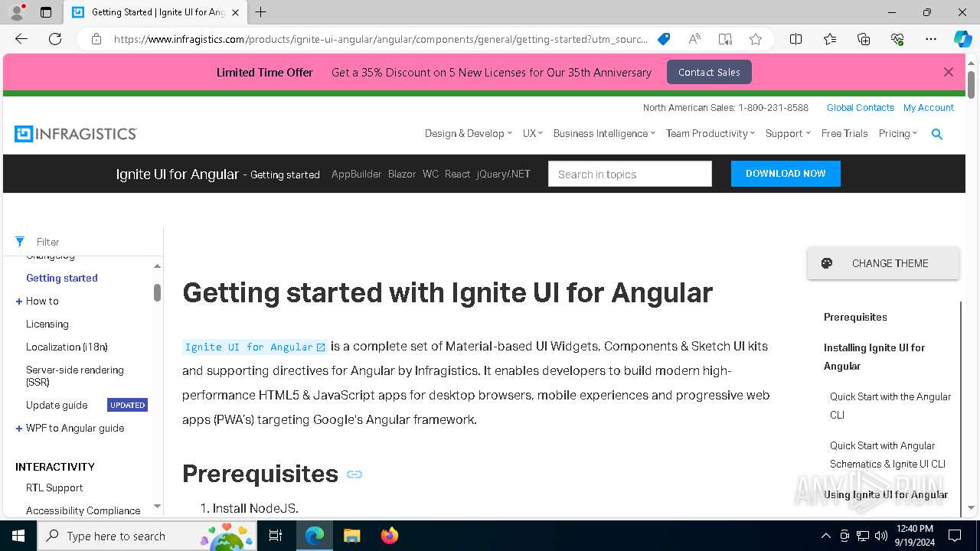The image size is (980, 551).
Task: Switch docs to React
Action: click(x=457, y=174)
